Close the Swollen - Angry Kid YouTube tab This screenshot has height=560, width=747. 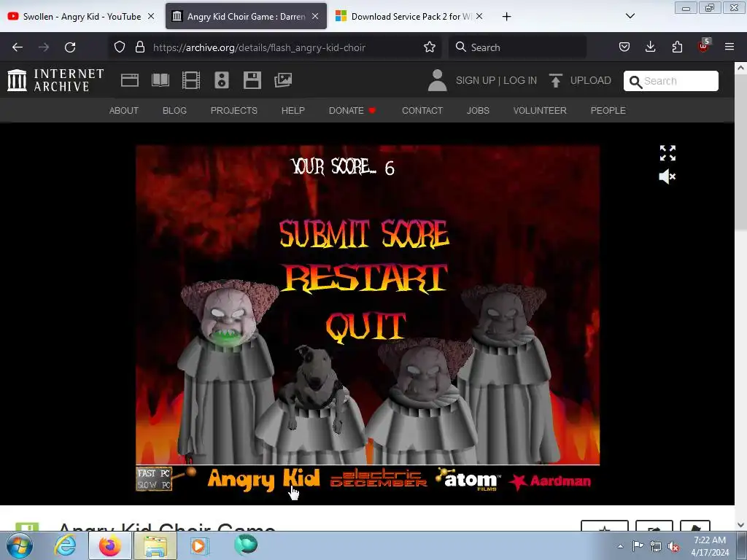click(x=151, y=16)
